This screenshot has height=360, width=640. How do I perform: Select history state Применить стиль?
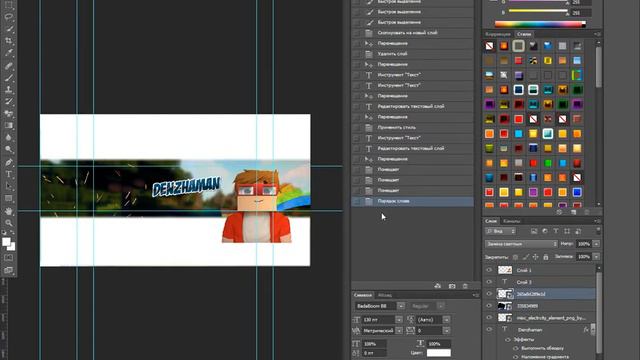[x=413, y=127]
